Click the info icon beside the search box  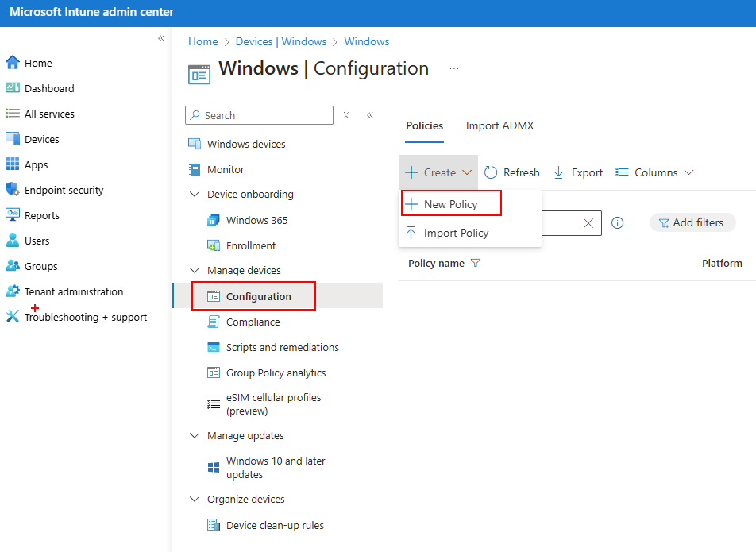[617, 222]
